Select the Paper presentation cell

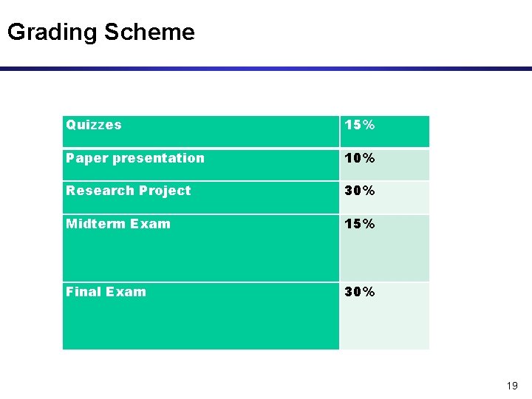point(201,165)
